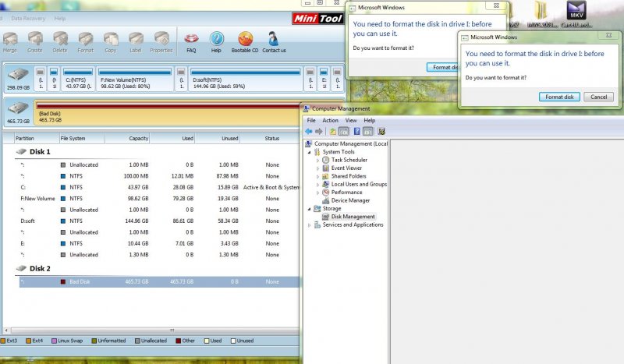Viewport: 624px width, 364px height.
Task: Open the Label partition tool
Action: pyautogui.click(x=136, y=42)
